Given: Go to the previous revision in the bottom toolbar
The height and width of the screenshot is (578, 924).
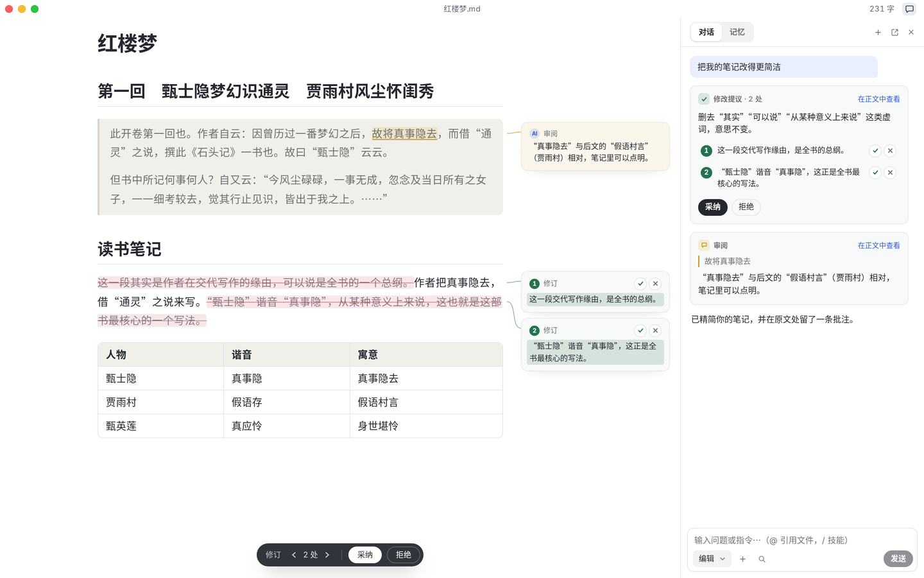Looking at the screenshot, I should pos(294,555).
